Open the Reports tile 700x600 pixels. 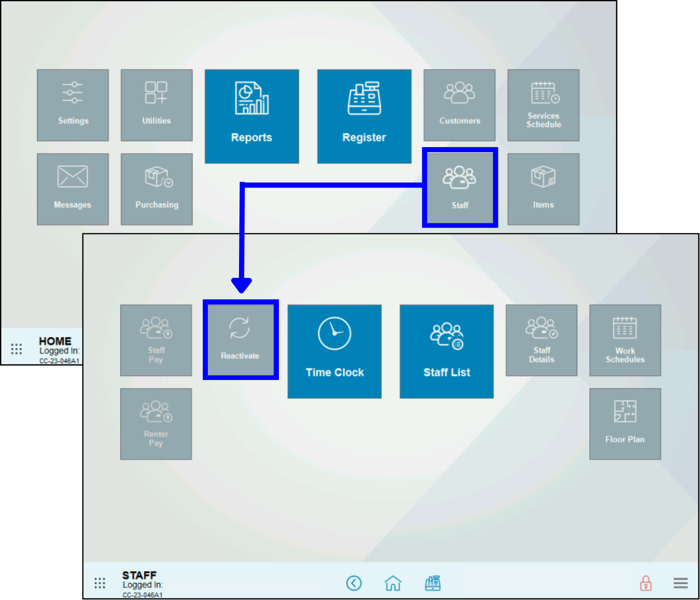(252, 116)
